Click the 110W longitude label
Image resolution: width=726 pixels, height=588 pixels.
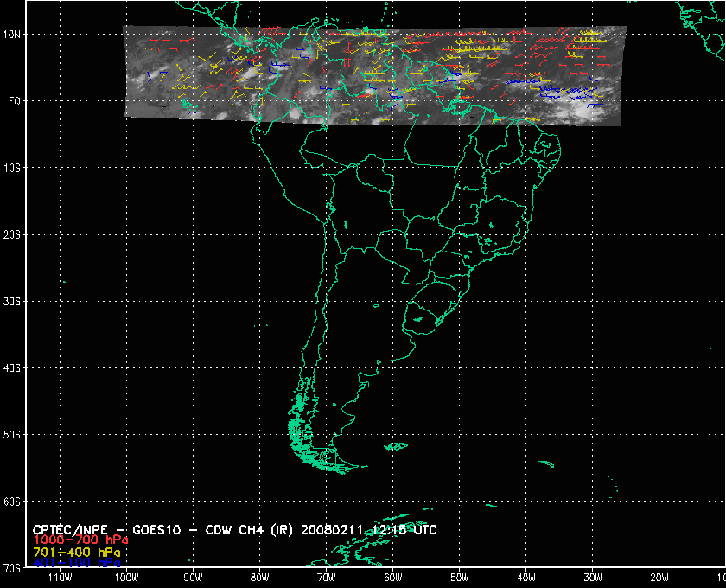[60, 578]
